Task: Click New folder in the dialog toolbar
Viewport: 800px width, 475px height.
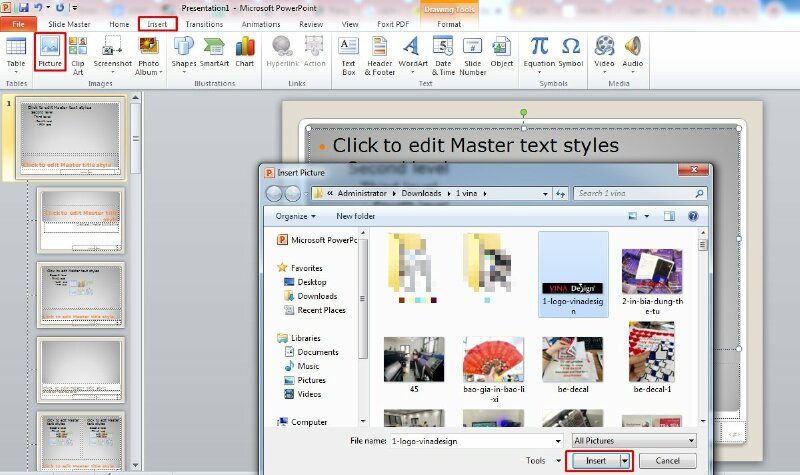Action: click(356, 216)
